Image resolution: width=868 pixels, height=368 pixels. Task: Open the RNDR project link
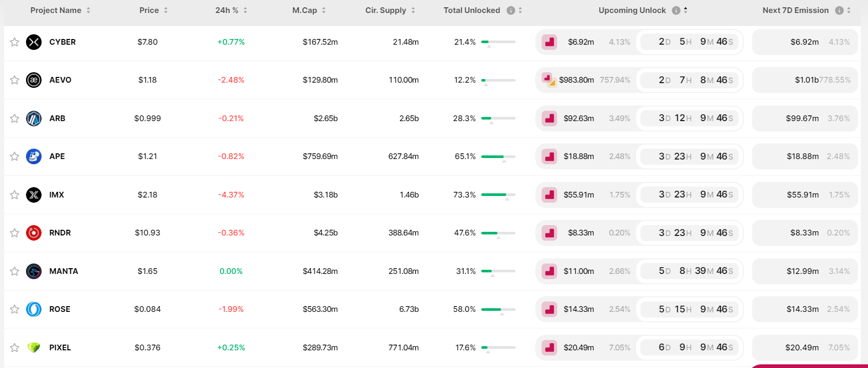60,233
